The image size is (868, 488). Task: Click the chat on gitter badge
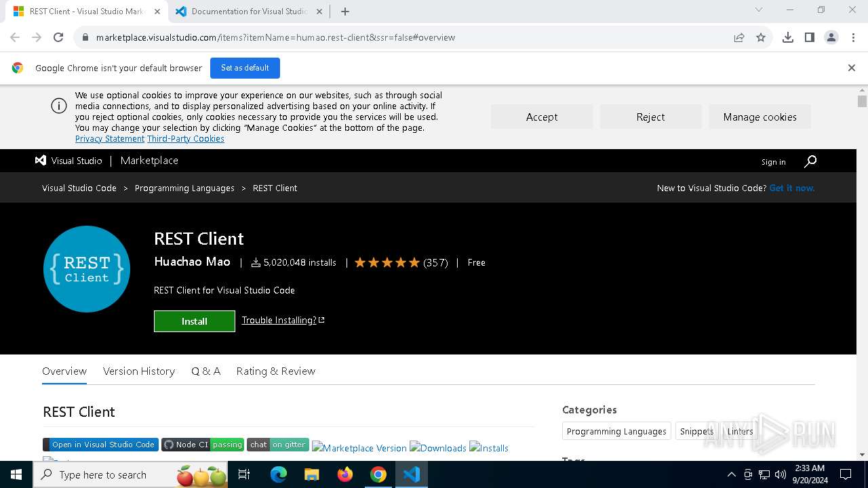click(278, 445)
